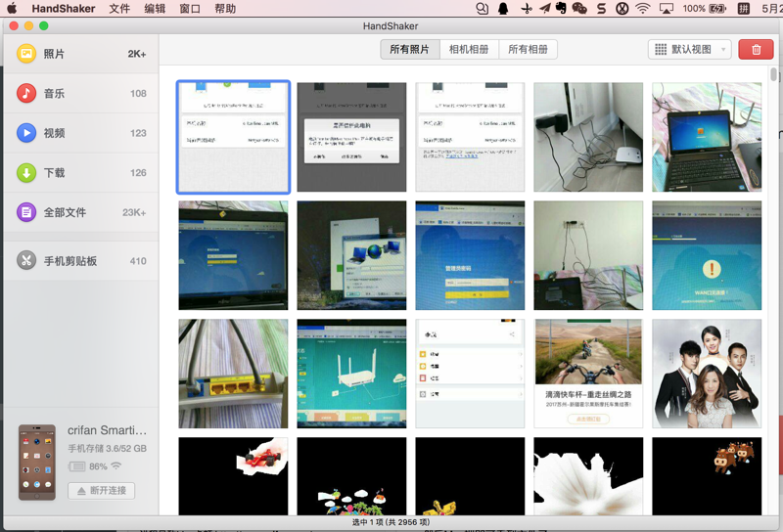Select the 管理员密码 login screen photo

(x=470, y=255)
